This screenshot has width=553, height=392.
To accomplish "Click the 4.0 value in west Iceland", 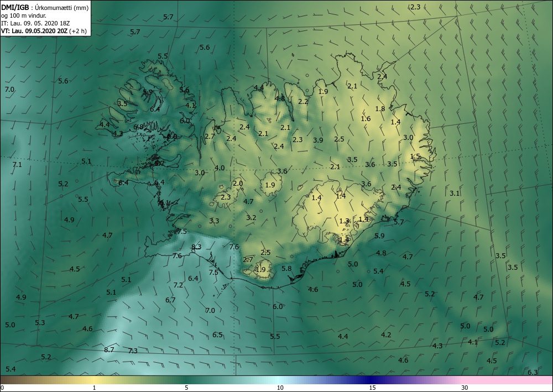I will point(220,168).
